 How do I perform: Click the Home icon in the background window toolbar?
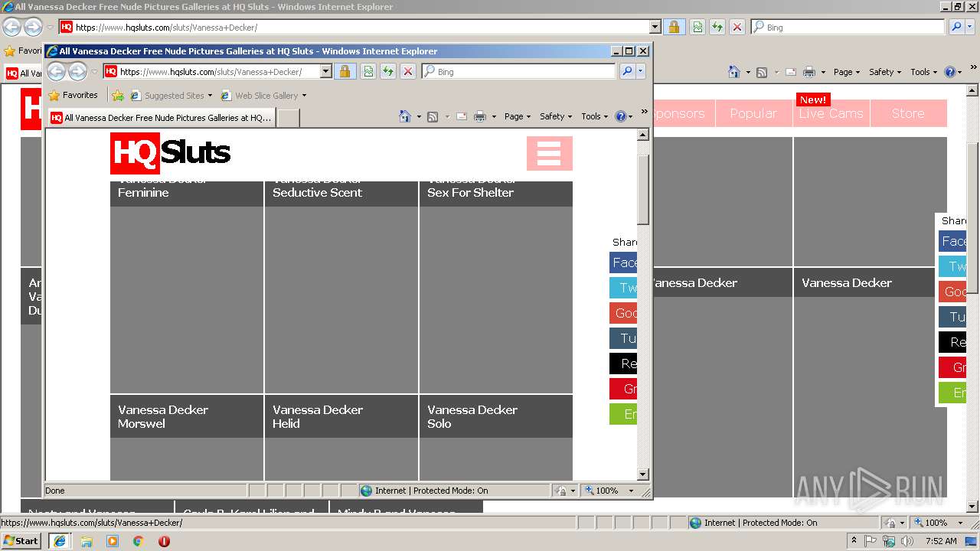734,72
